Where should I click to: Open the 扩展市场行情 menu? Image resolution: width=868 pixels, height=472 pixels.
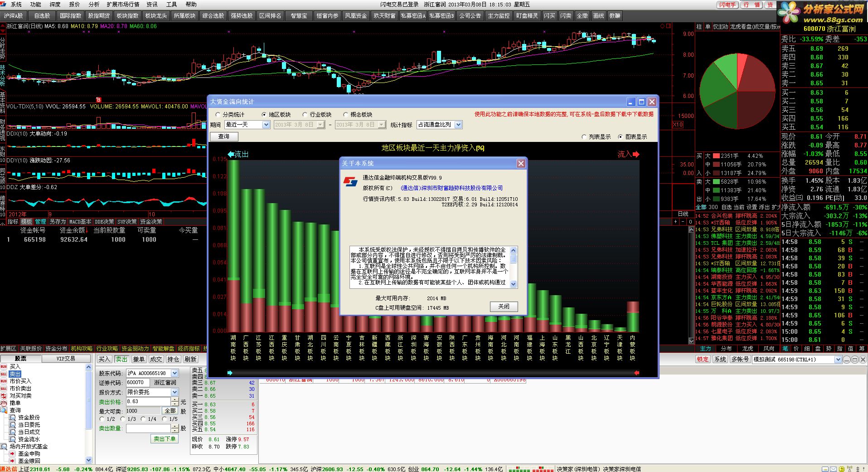pos(123,5)
